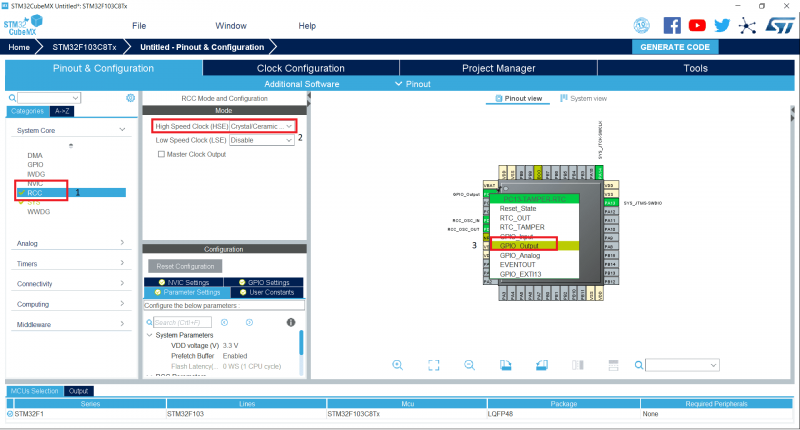Viewport: 800px width, 430px height.
Task: Tick the Master Clock Output checkbox
Action: point(161,154)
